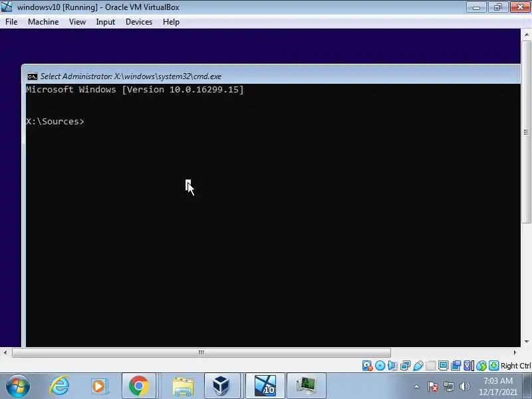The height and width of the screenshot is (399, 532).
Task: Restore down the VirtualBox window
Action: pyautogui.click(x=498, y=7)
